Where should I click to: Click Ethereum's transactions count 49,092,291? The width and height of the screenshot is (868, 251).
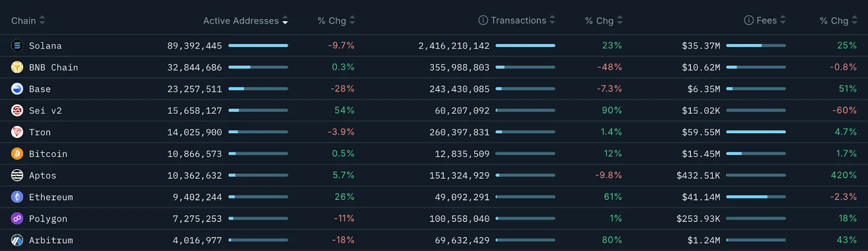[462, 197]
